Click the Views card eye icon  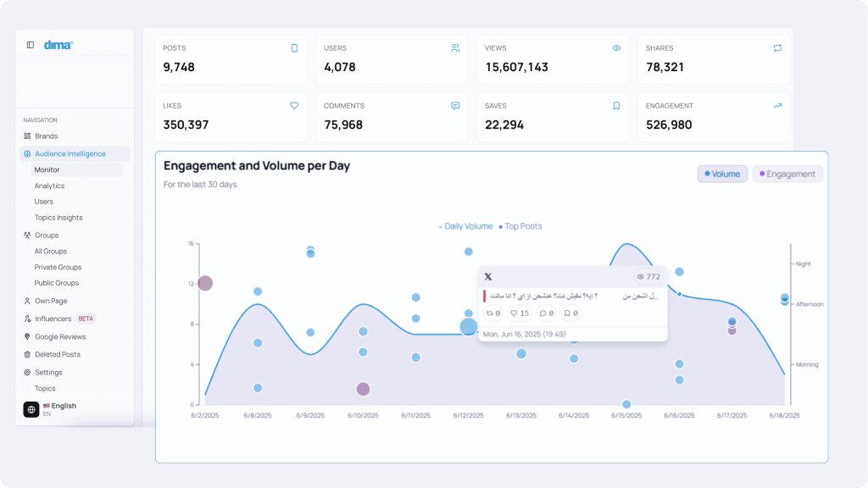616,48
